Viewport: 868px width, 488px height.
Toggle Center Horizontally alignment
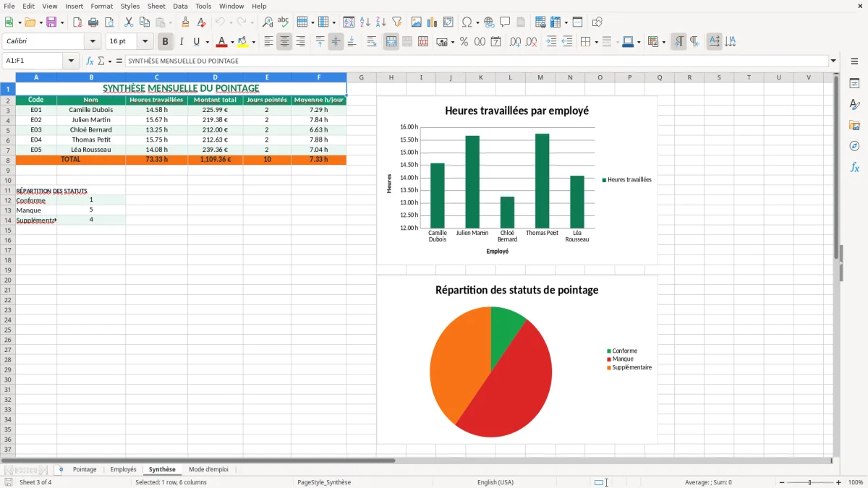click(x=284, y=42)
